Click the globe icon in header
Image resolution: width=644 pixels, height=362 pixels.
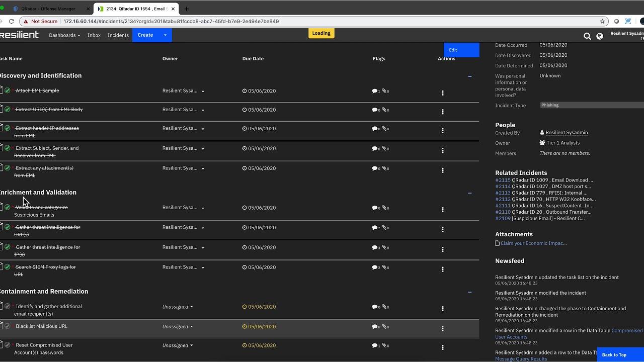tap(600, 36)
